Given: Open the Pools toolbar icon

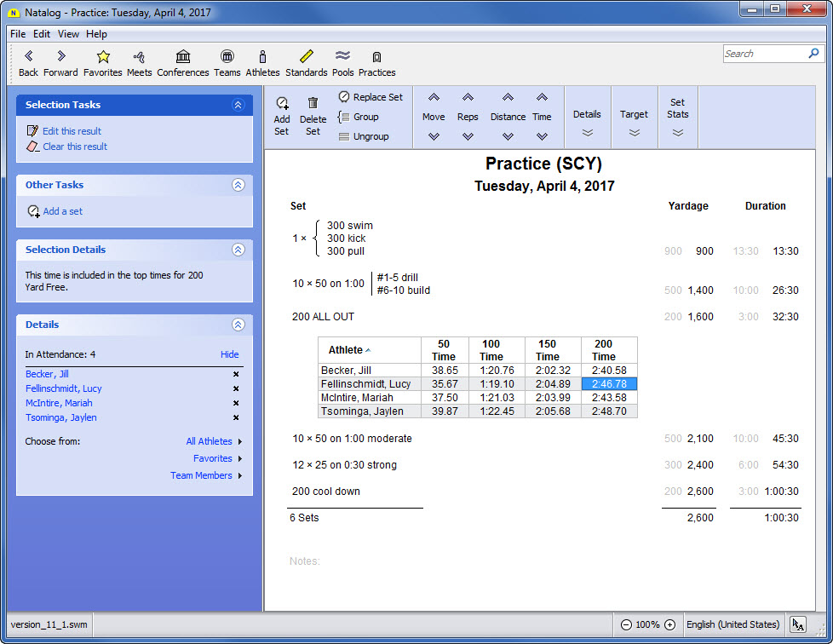Looking at the screenshot, I should click(342, 57).
